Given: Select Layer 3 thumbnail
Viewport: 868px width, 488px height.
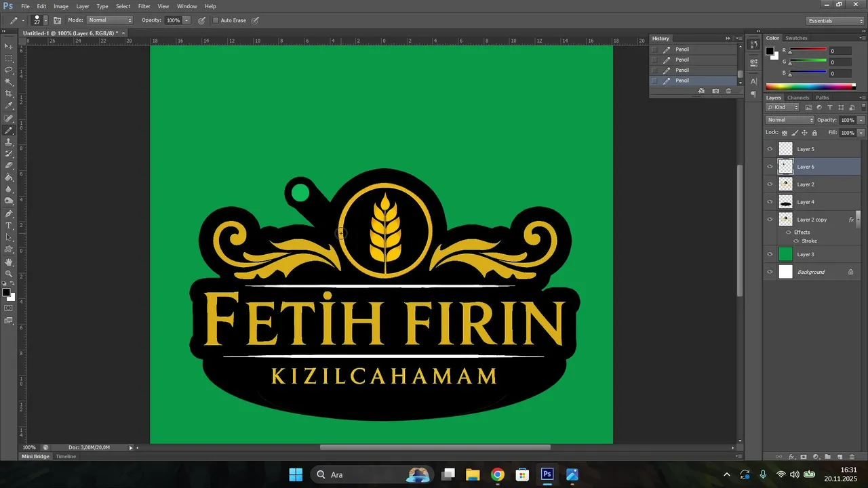Looking at the screenshot, I should [x=785, y=254].
